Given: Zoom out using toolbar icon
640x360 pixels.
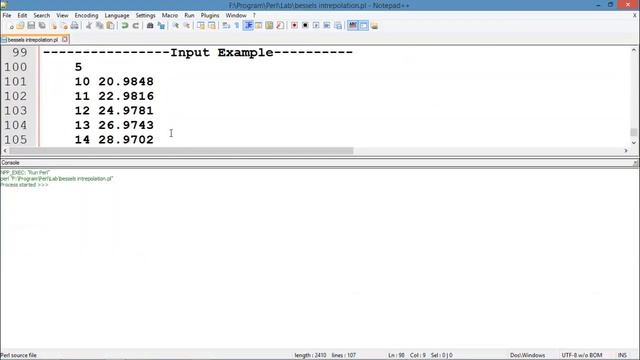Looking at the screenshot, I should pos(187,26).
